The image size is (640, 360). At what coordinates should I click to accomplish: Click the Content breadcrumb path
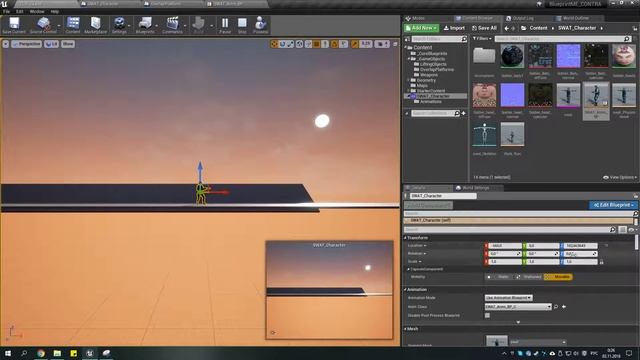pyautogui.click(x=538, y=28)
